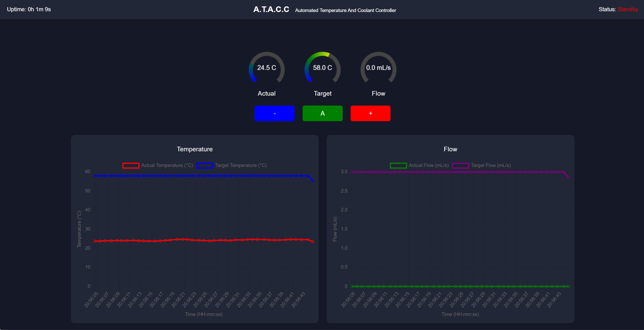Click the Temperature chart title

point(195,149)
